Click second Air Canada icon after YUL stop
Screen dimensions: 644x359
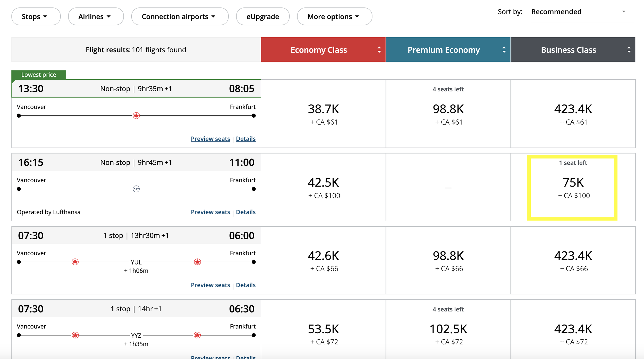click(198, 262)
